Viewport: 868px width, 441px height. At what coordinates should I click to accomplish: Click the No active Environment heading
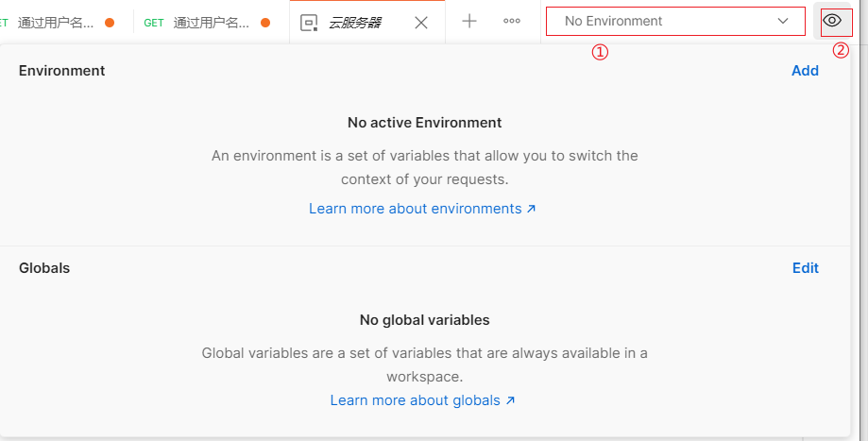pos(425,122)
